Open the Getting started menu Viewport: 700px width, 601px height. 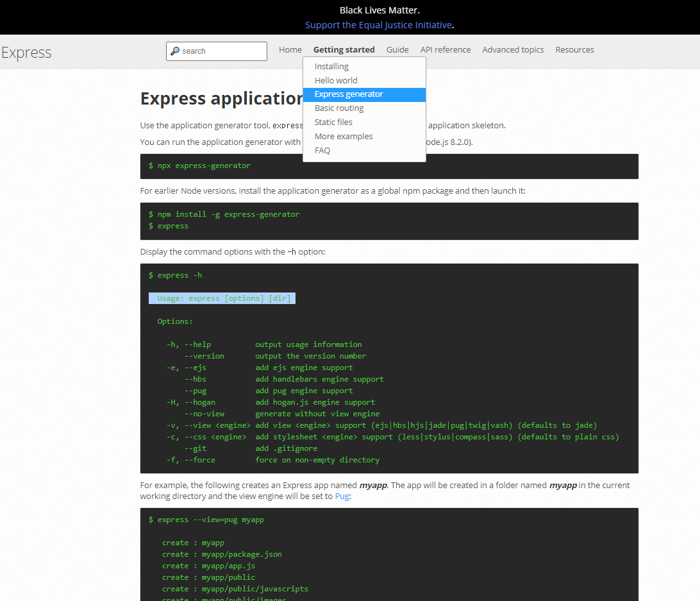click(344, 49)
